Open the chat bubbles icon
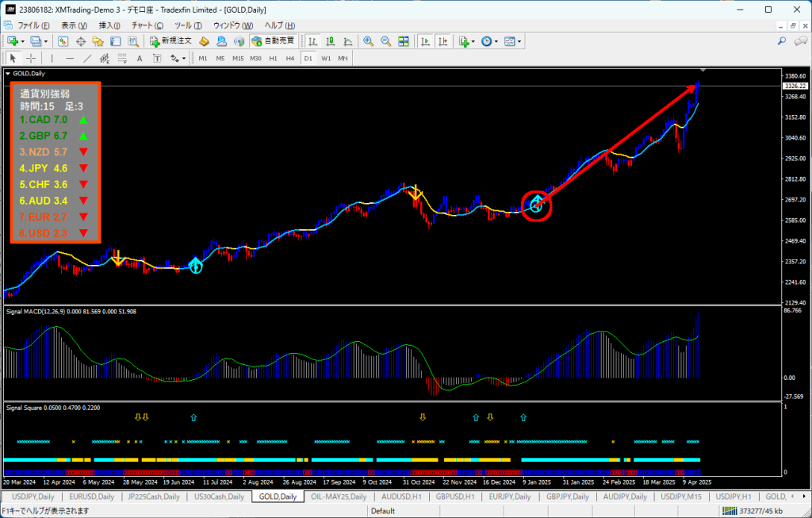 tap(801, 41)
